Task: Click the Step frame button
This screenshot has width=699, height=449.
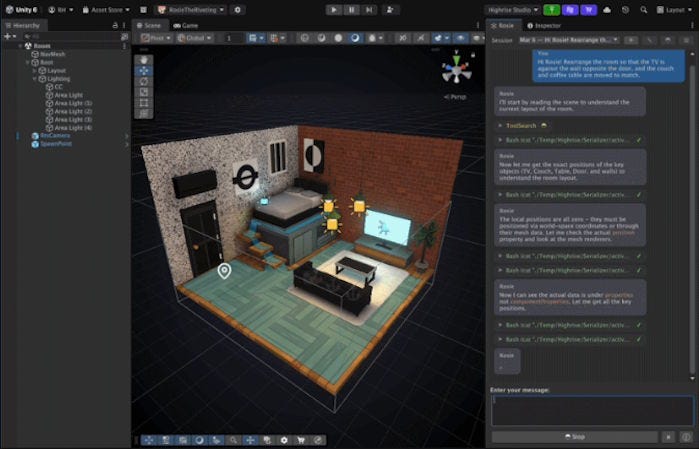Action: pos(369,10)
